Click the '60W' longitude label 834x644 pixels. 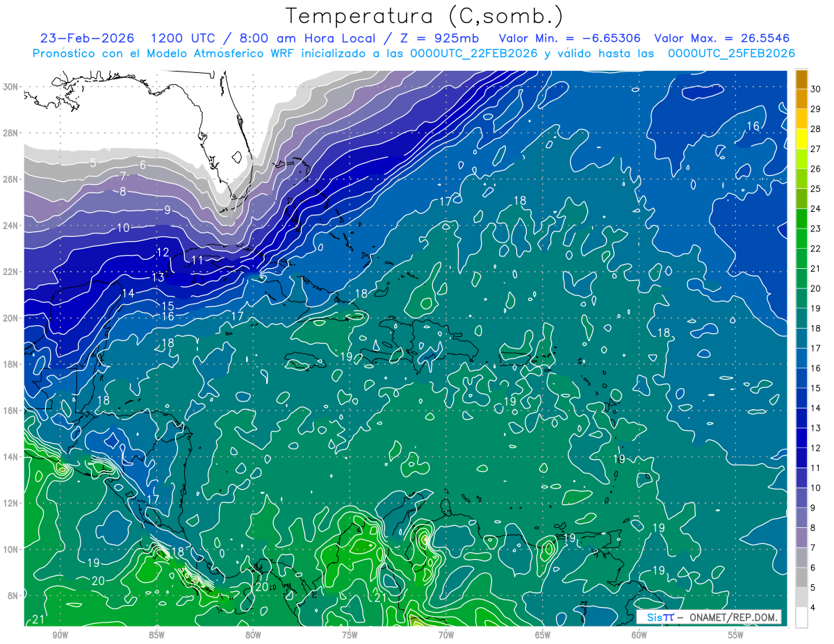639,635
